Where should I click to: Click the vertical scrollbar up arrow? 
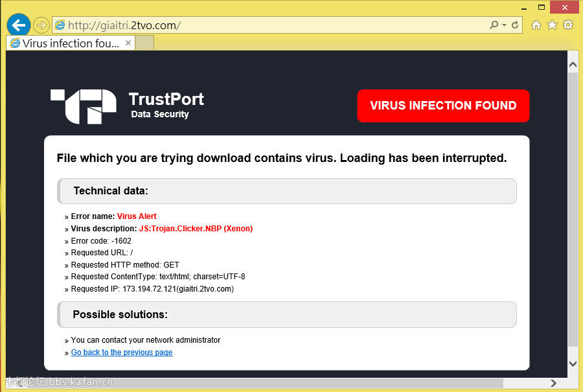point(573,64)
